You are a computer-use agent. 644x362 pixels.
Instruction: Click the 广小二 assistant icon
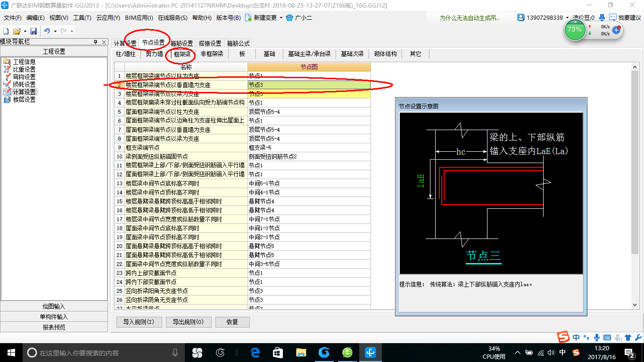click(290, 17)
